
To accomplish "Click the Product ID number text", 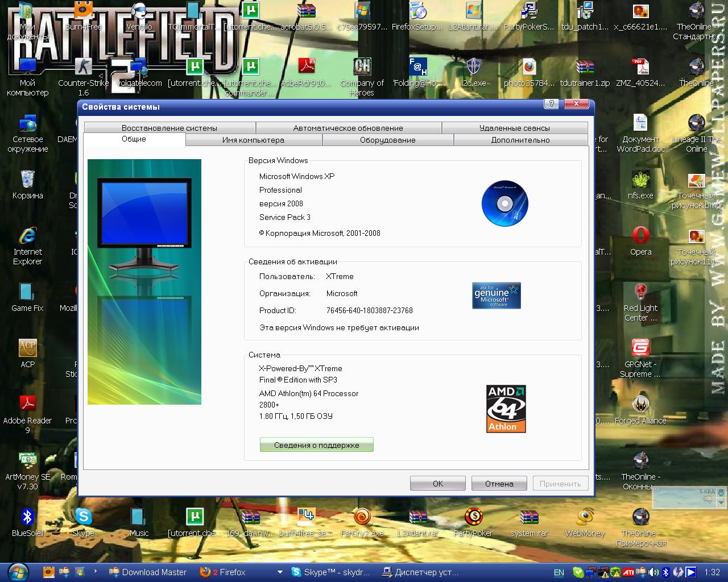I will (370, 310).
